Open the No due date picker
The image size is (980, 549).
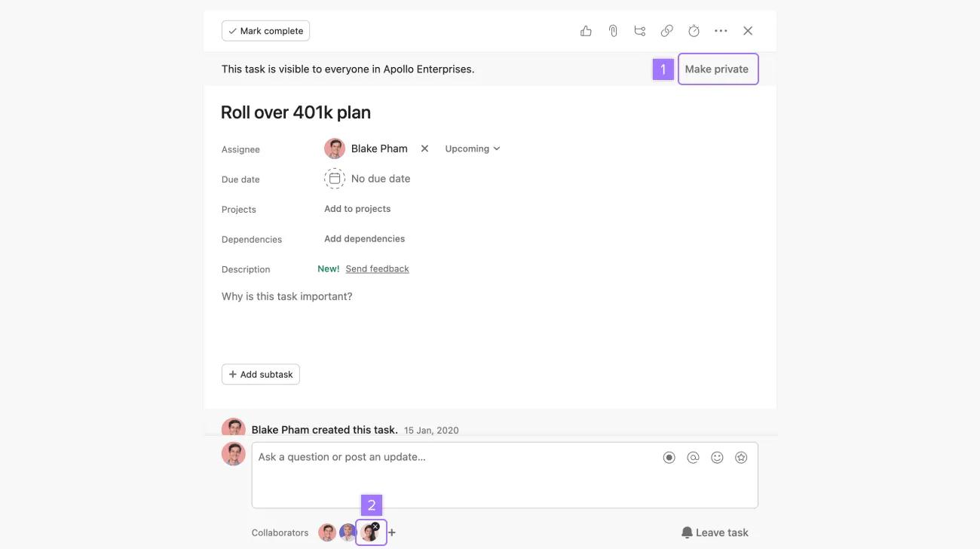(x=368, y=179)
